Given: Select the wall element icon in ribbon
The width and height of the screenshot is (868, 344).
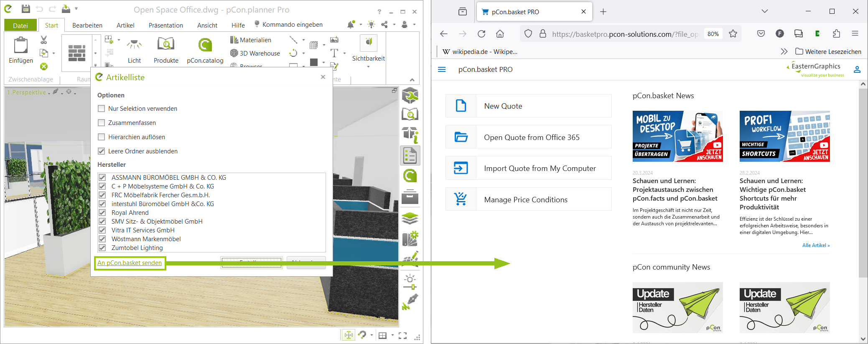Looking at the screenshot, I should [x=77, y=53].
